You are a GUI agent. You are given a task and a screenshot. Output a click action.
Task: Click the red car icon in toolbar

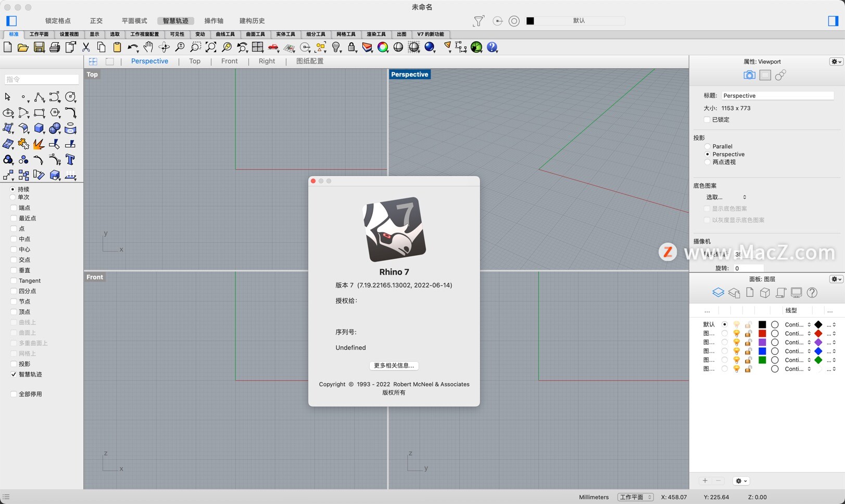click(x=273, y=47)
